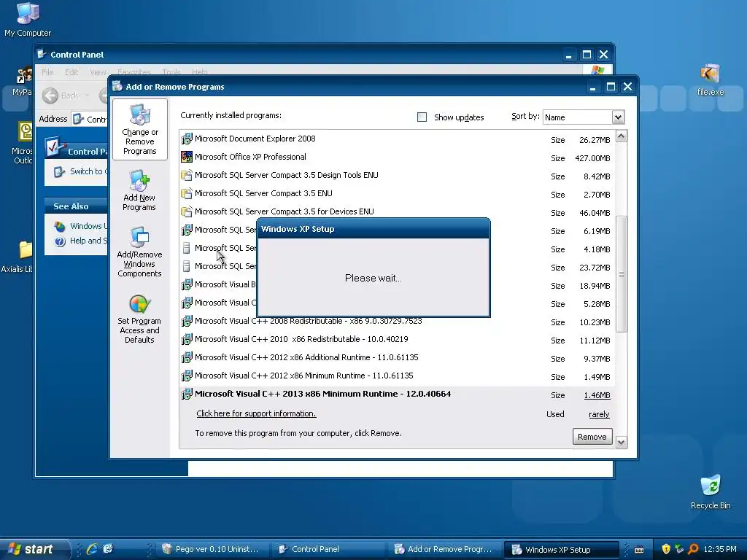Click the taskbar clock showing 12:35 PM

pyautogui.click(x=720, y=549)
